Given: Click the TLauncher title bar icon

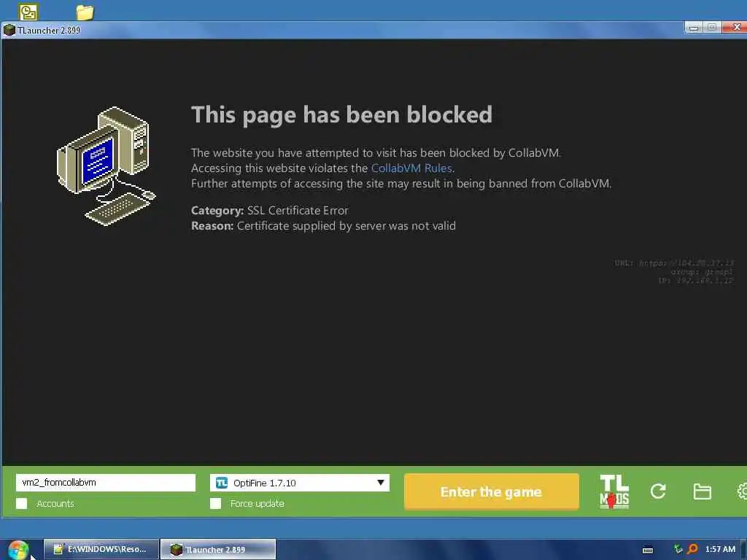Looking at the screenshot, I should point(9,31).
